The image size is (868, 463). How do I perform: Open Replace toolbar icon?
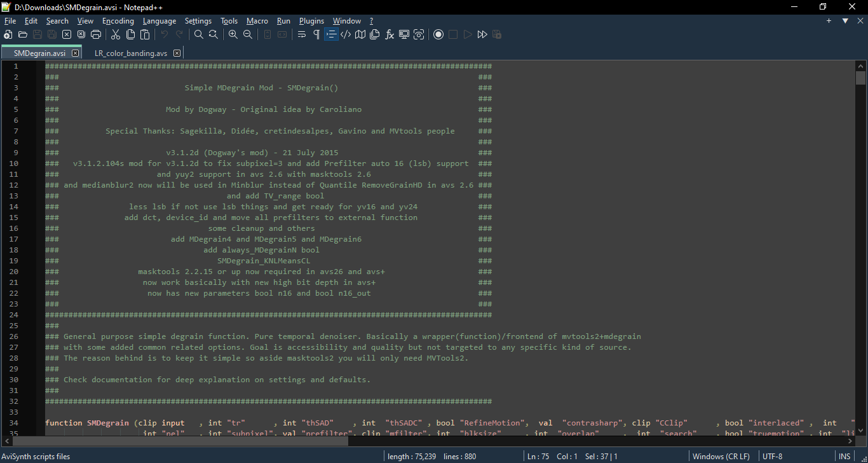[x=214, y=34]
